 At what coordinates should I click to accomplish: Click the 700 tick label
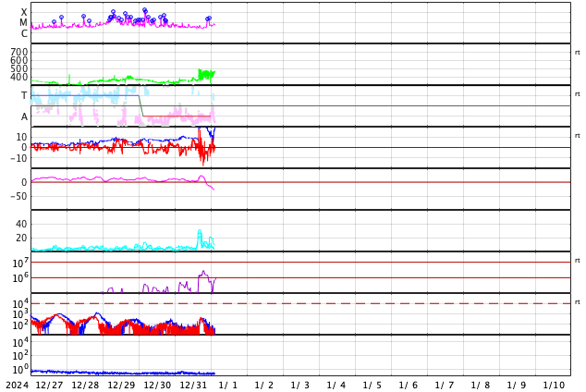click(19, 52)
